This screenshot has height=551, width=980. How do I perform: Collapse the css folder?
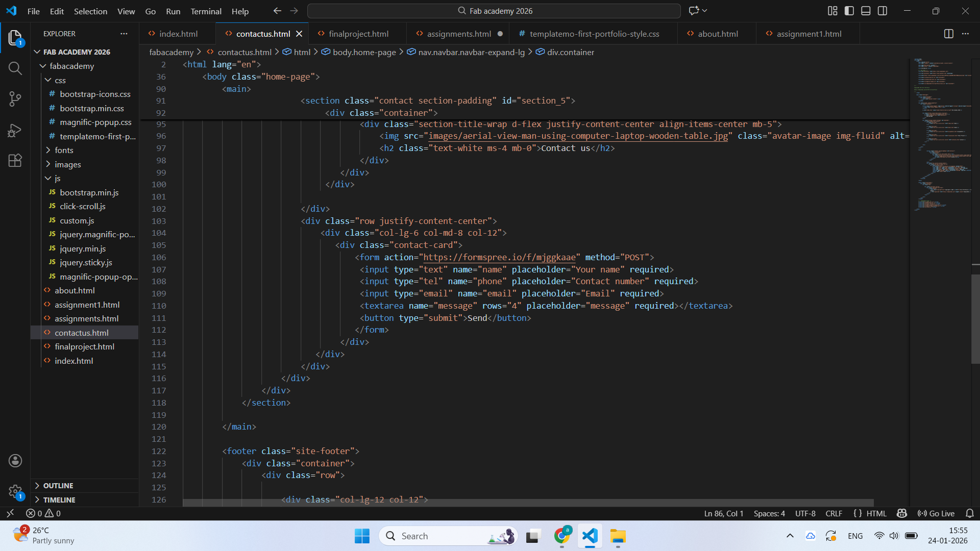tap(60, 80)
